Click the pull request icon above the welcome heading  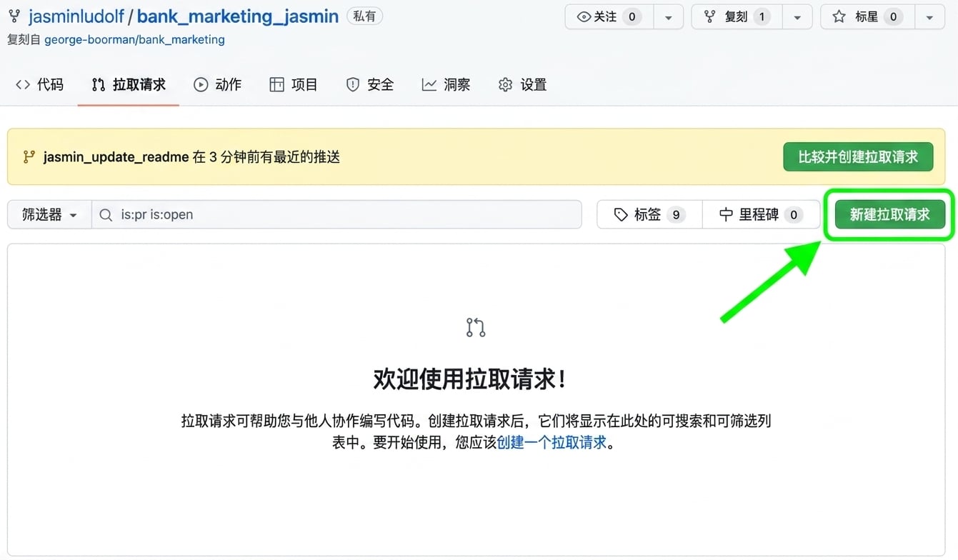click(476, 327)
